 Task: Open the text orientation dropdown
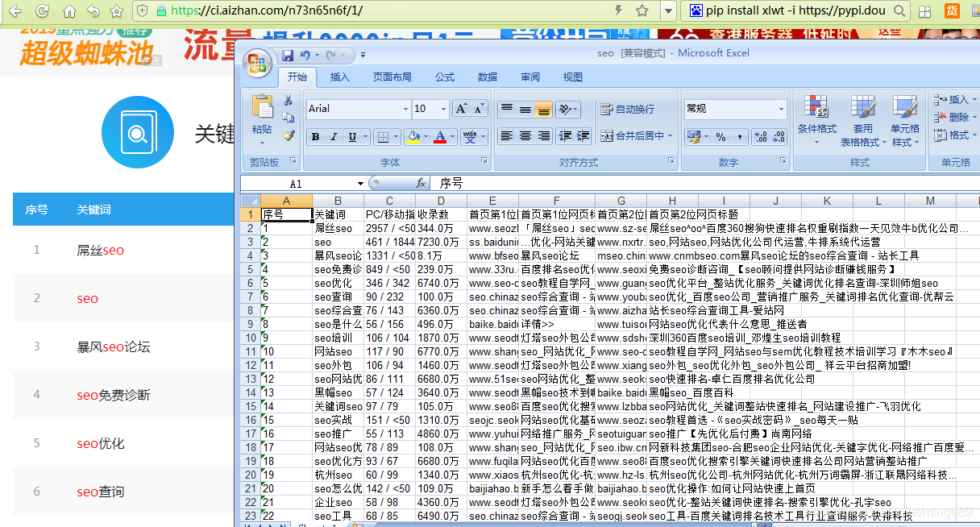tap(576, 109)
